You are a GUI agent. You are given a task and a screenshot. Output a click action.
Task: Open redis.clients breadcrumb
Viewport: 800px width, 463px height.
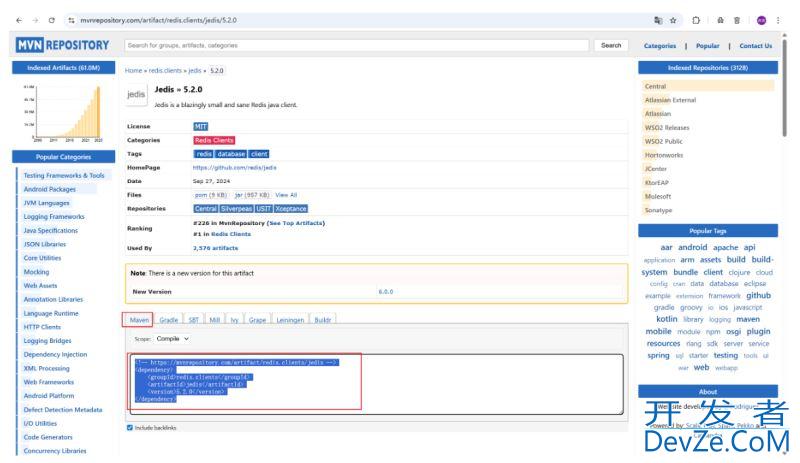[x=165, y=70]
